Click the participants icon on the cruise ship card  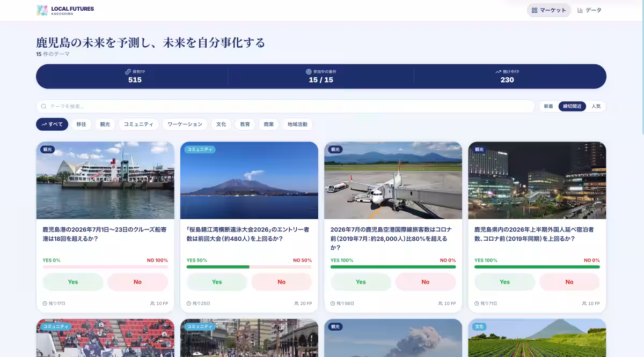pyautogui.click(x=152, y=303)
